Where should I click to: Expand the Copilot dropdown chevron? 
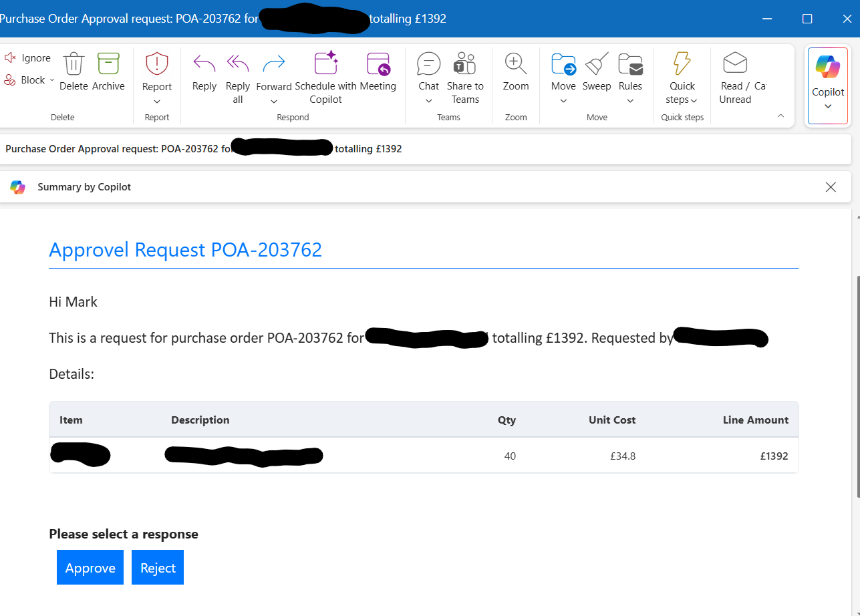pyautogui.click(x=828, y=106)
